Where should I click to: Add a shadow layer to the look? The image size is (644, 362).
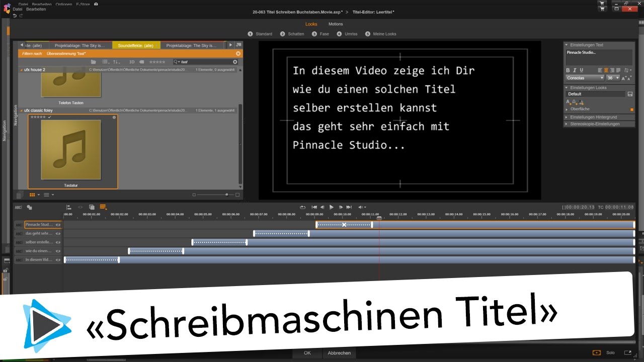(x=581, y=103)
